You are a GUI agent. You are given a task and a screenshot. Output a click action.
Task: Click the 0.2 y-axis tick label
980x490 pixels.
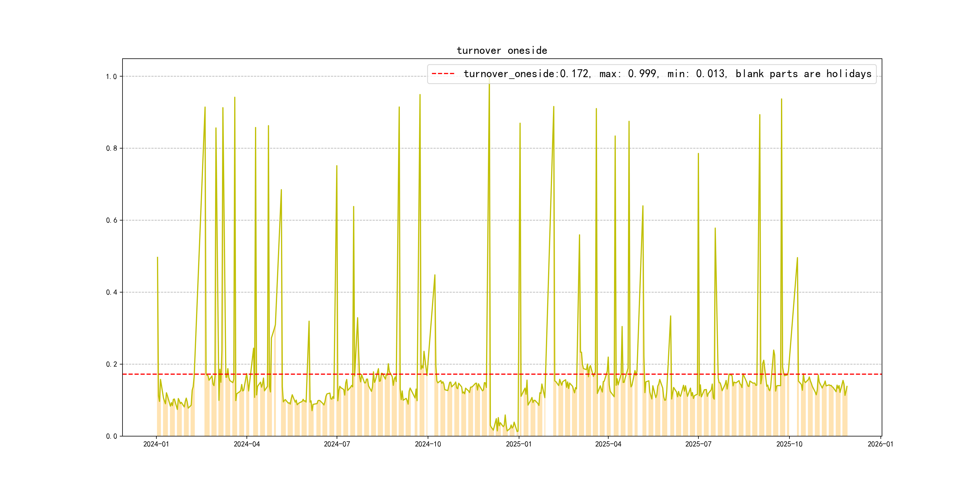pyautogui.click(x=111, y=364)
